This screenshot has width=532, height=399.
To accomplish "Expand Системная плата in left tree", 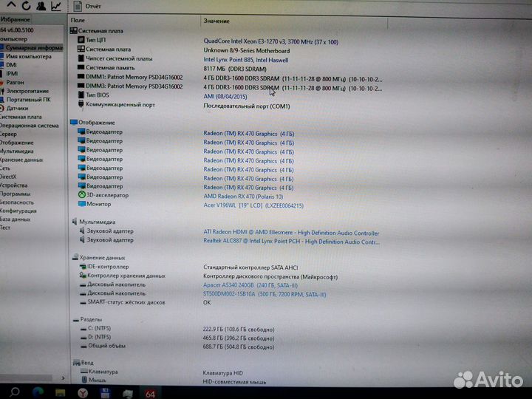I will [21, 117].
